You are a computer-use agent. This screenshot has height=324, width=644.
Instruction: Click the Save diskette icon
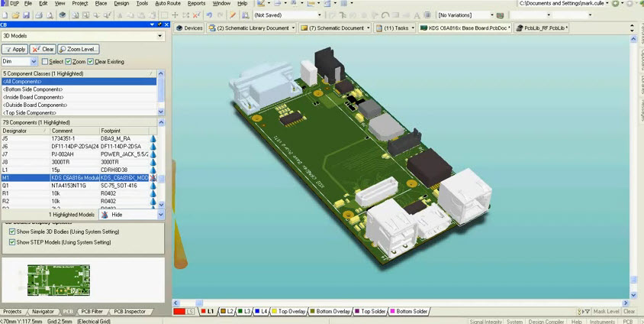(26, 15)
